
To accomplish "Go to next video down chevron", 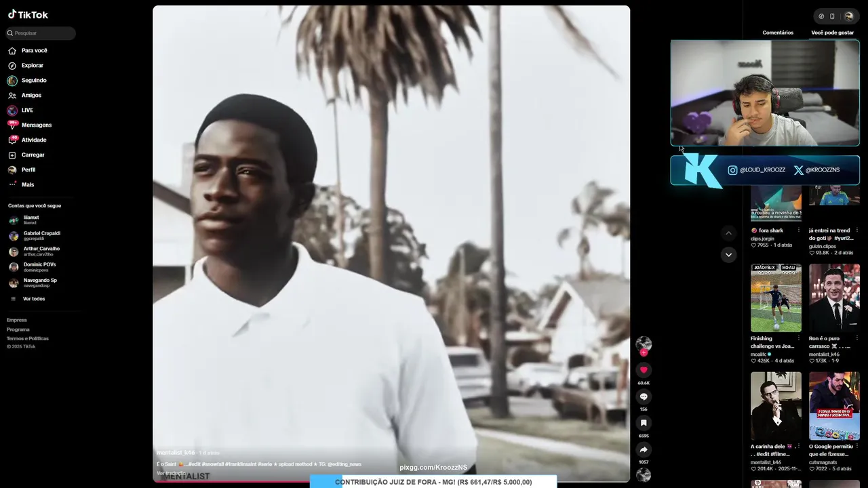I will 728,255.
